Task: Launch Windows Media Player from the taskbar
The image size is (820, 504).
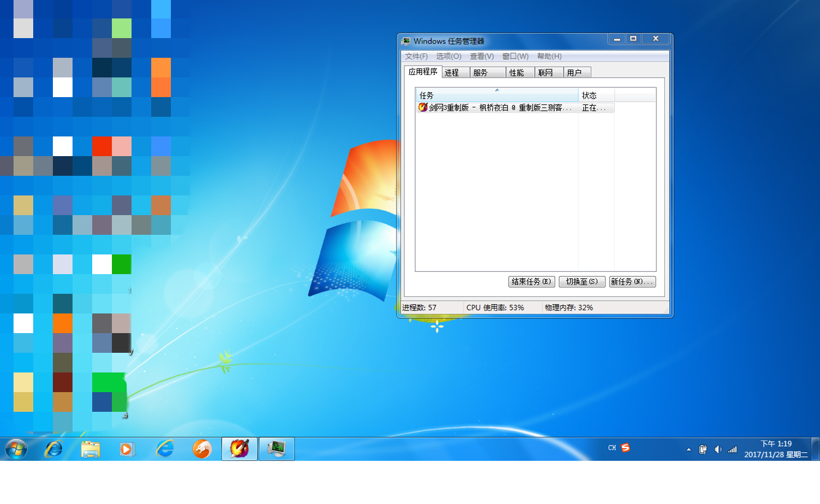Action: pyautogui.click(x=127, y=449)
